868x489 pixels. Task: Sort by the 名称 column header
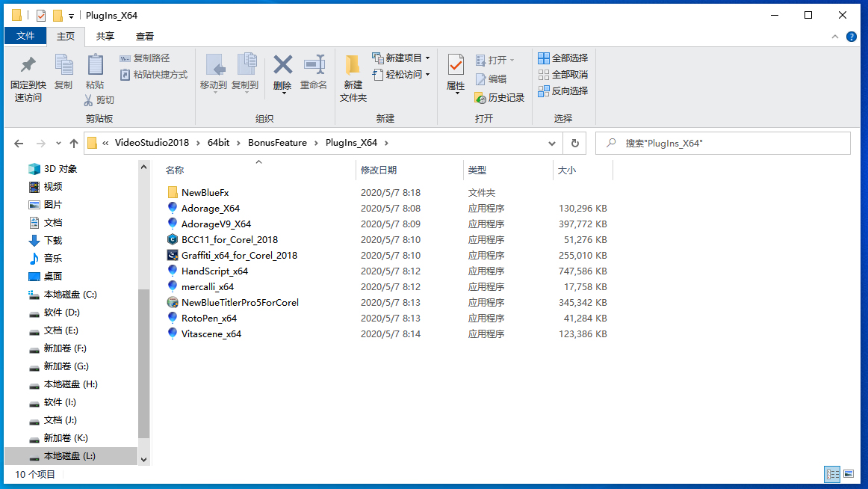(174, 170)
